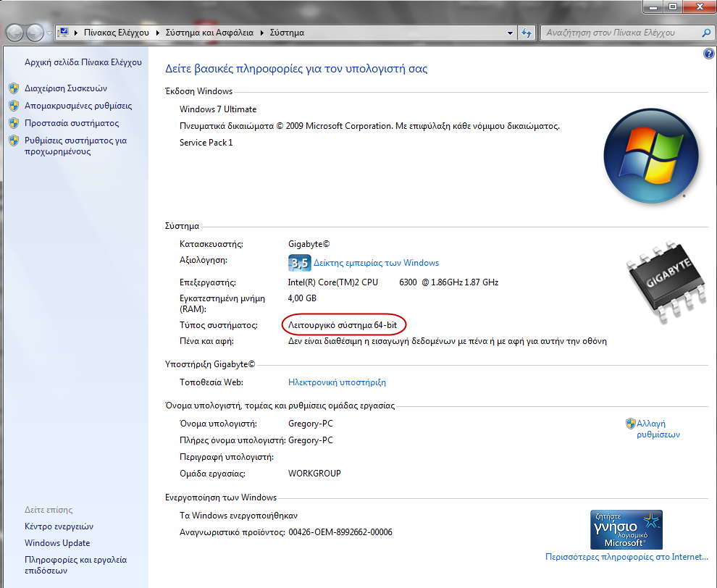Viewport: 717px width, 588px height.
Task: Click shield icon next to Αλλαγή ρυθμίσεων
Action: point(631,424)
